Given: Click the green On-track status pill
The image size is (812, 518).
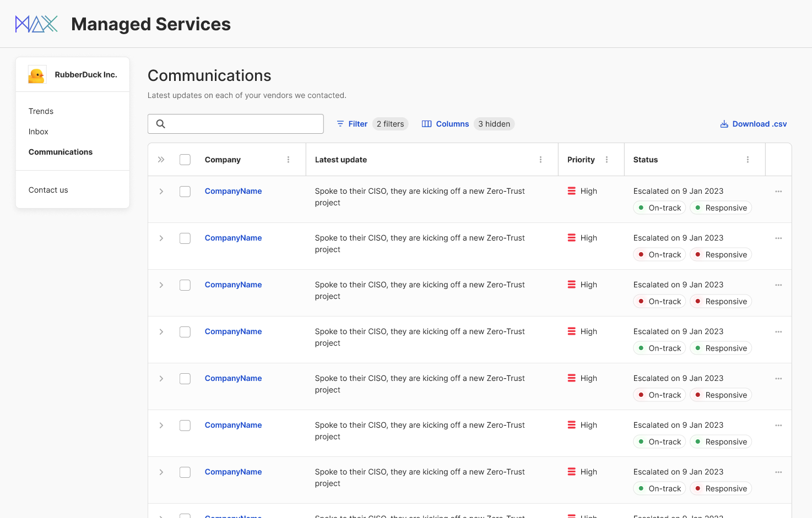Looking at the screenshot, I should coord(659,208).
